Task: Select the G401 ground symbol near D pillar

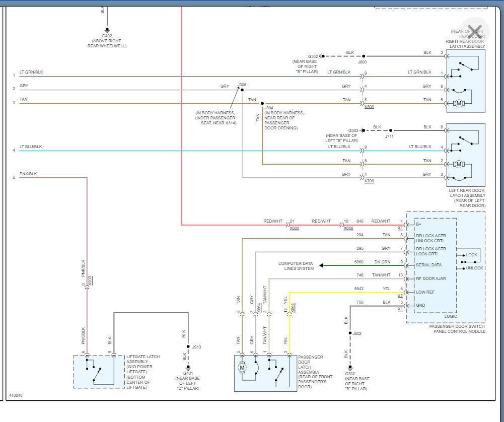Action: (x=188, y=367)
